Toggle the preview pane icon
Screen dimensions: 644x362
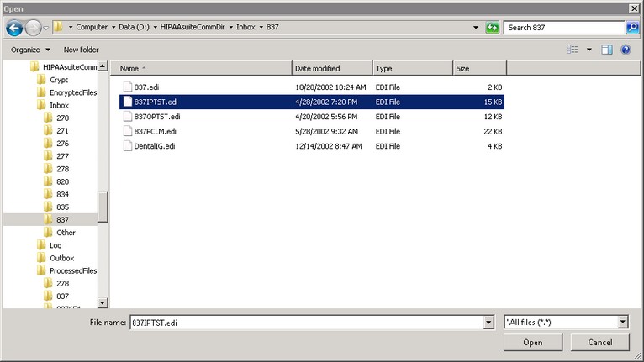pos(607,50)
